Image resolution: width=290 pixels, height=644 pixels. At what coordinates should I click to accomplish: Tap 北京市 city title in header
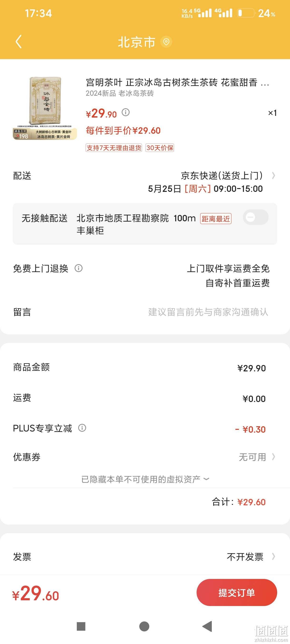pos(137,42)
